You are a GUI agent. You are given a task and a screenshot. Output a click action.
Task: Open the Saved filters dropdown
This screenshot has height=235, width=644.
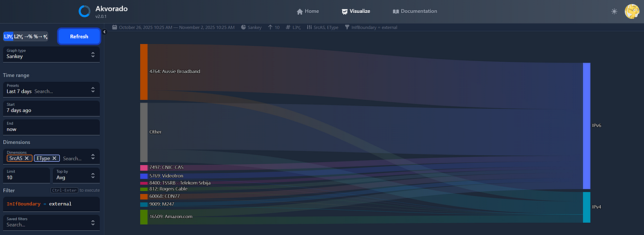pos(52,222)
